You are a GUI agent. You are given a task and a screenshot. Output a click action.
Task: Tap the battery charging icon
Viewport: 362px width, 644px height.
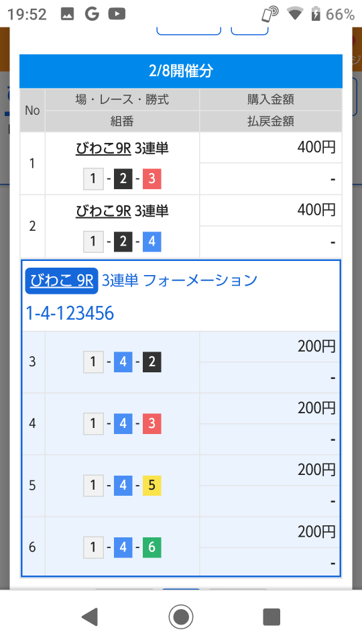[316, 14]
